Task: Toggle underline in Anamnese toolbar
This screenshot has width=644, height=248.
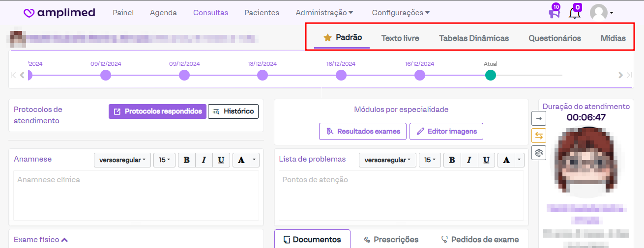Action: (x=221, y=160)
